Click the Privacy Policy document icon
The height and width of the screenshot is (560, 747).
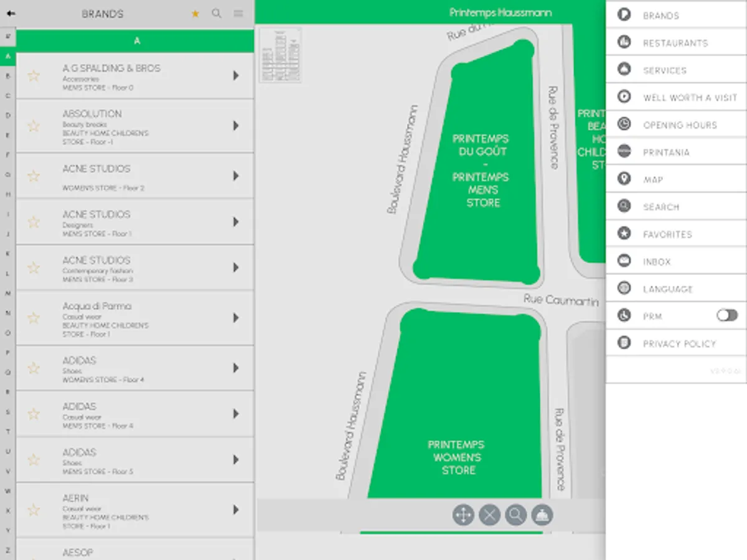click(624, 343)
